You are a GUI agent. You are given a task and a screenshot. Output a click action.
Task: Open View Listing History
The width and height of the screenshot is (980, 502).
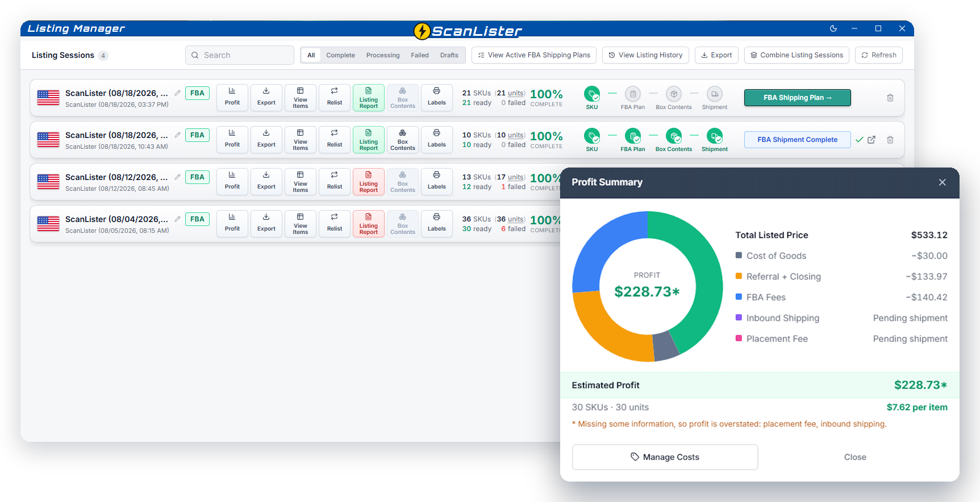[x=645, y=55]
